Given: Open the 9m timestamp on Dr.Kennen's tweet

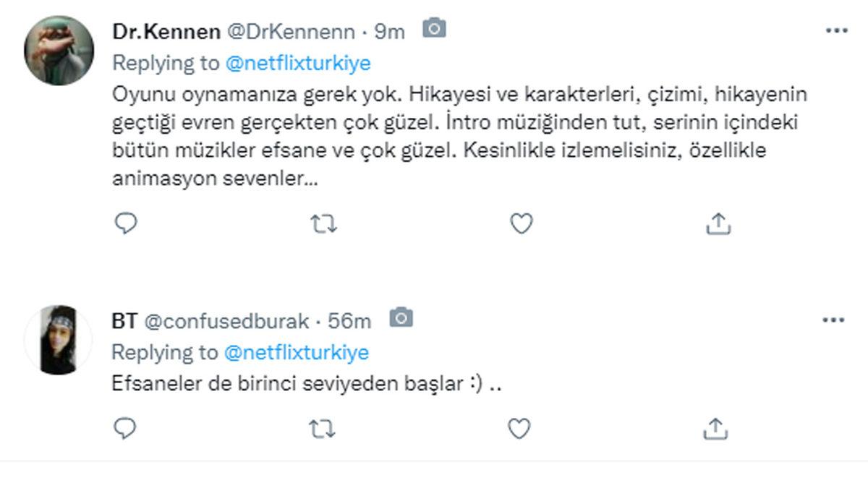Looking at the screenshot, I should point(388,31).
